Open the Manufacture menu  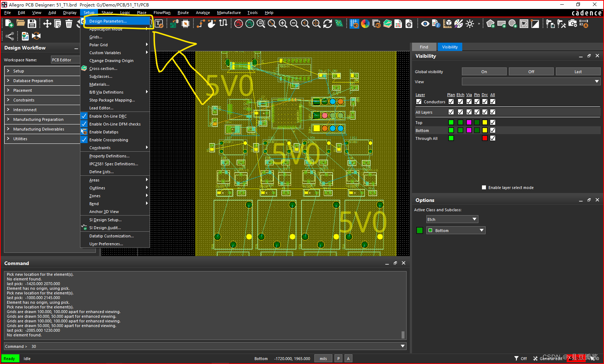pos(229,13)
